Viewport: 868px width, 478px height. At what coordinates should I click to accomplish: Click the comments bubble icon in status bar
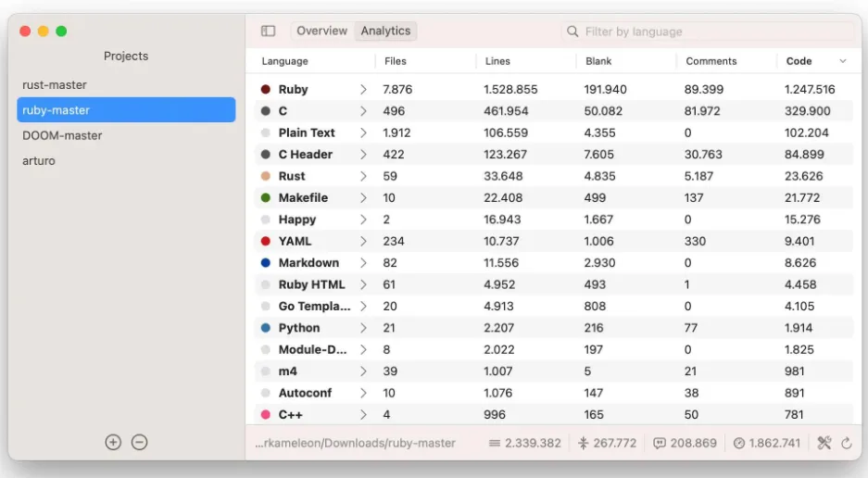click(x=660, y=443)
